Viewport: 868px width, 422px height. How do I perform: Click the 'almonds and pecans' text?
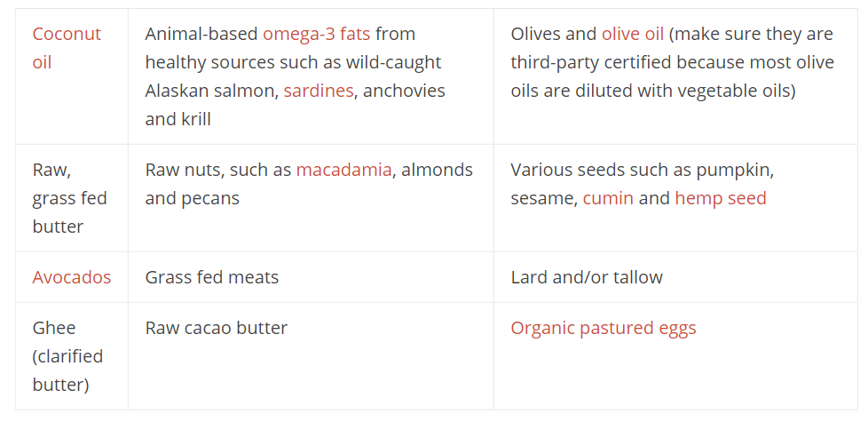point(309,184)
